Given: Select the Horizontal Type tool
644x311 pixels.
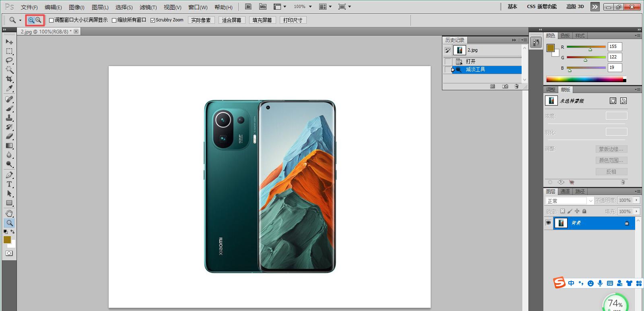Looking at the screenshot, I should [x=9, y=184].
